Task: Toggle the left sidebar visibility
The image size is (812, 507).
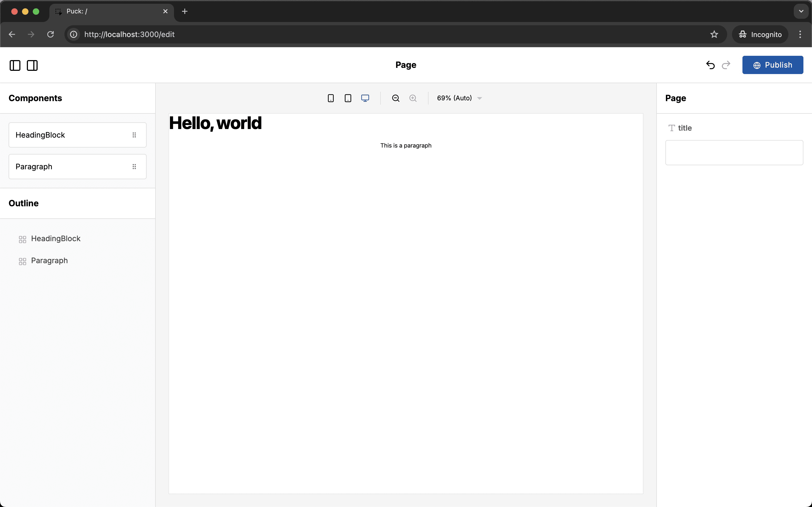Action: (x=15, y=65)
